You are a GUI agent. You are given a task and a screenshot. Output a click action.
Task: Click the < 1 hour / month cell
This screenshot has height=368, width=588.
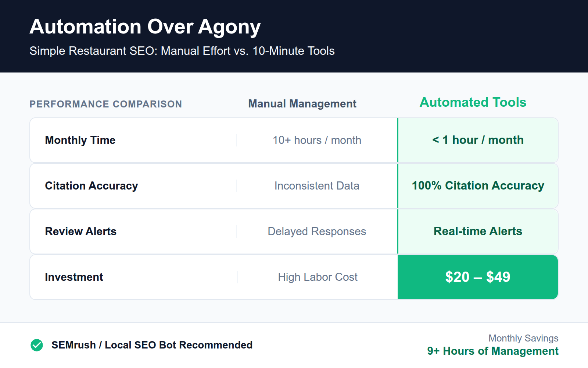click(x=478, y=140)
